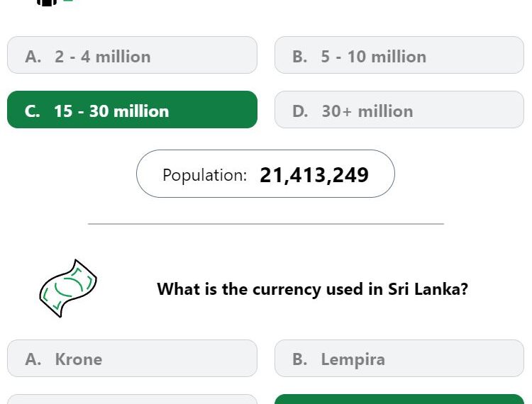Select answer A. 2 - 4 million
The width and height of the screenshot is (532, 404).
[132, 55]
